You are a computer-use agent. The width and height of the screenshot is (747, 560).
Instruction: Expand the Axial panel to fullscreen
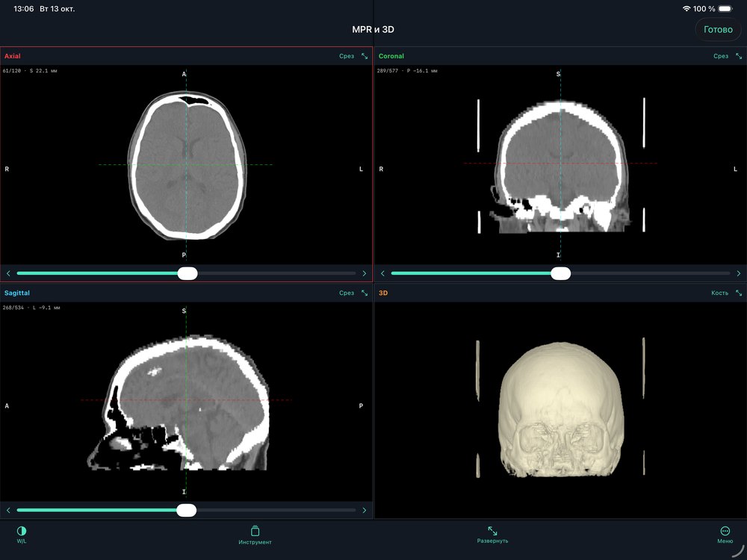(x=365, y=56)
